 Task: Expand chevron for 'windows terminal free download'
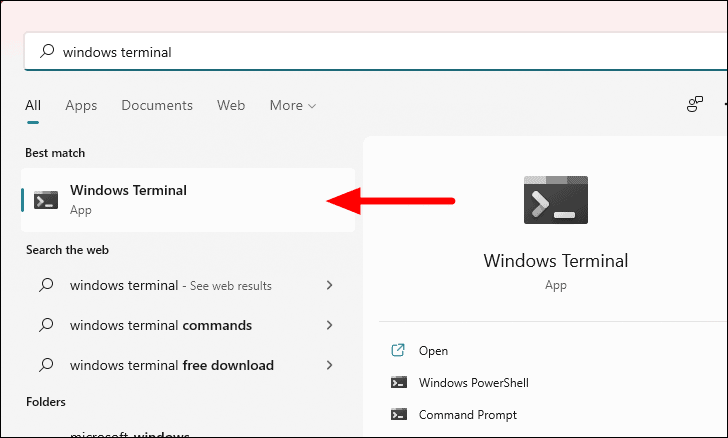click(330, 365)
